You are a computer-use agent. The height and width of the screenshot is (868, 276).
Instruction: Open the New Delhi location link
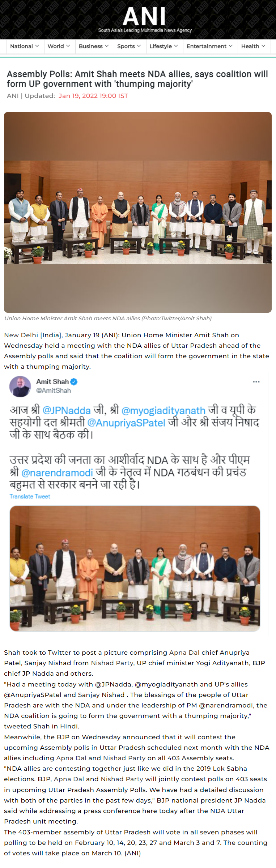[x=21, y=335]
